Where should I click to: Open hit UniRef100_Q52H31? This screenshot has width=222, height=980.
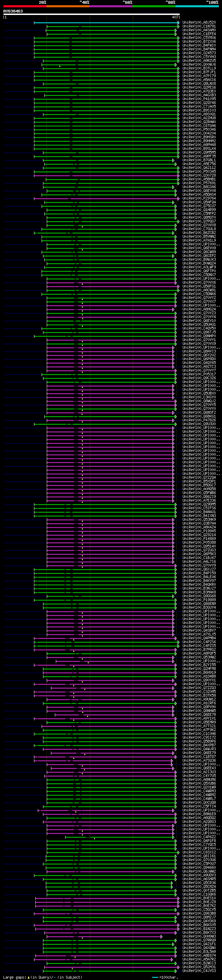[199, 967]
